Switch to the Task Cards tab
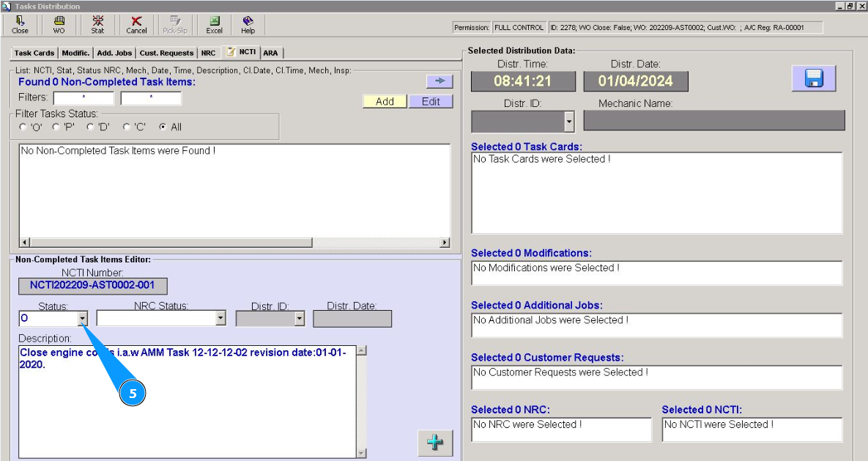 tap(34, 53)
